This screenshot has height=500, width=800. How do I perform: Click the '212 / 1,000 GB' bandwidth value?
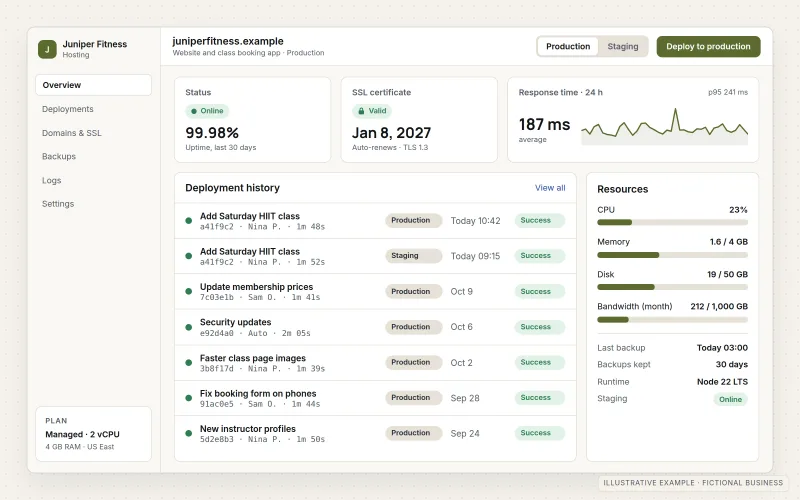coord(719,307)
